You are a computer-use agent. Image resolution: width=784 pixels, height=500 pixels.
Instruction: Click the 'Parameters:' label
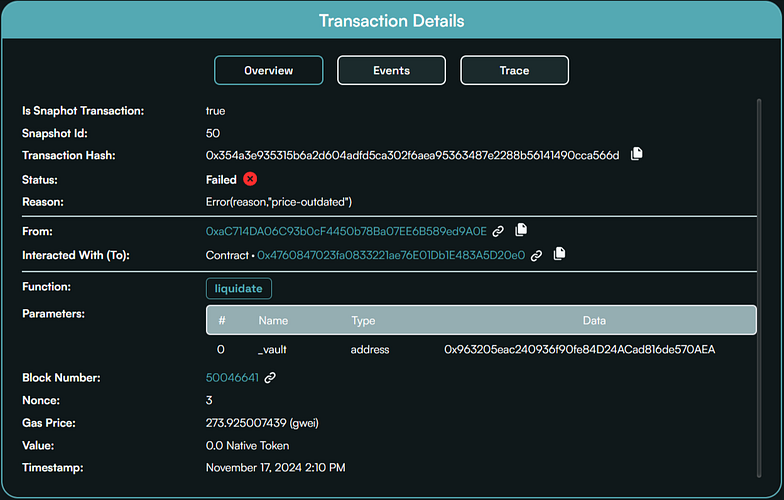(x=54, y=314)
